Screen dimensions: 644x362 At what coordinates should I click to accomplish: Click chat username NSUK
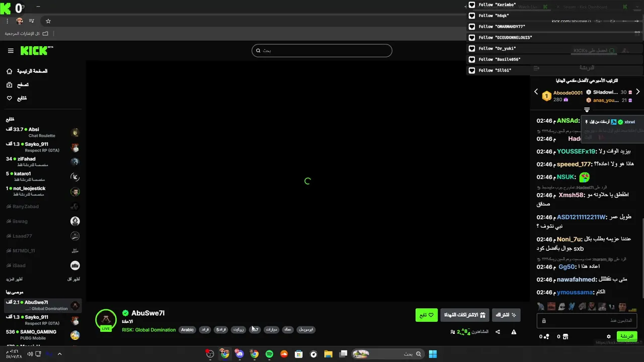click(x=566, y=177)
